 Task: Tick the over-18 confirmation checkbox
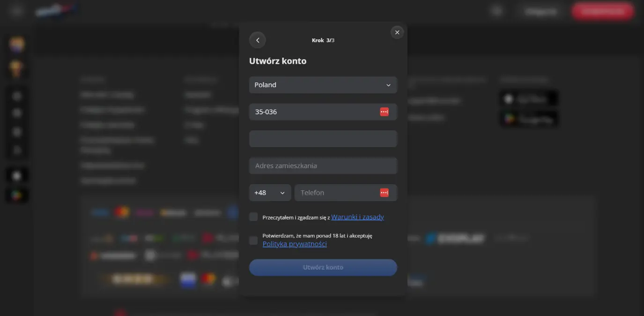(x=253, y=241)
